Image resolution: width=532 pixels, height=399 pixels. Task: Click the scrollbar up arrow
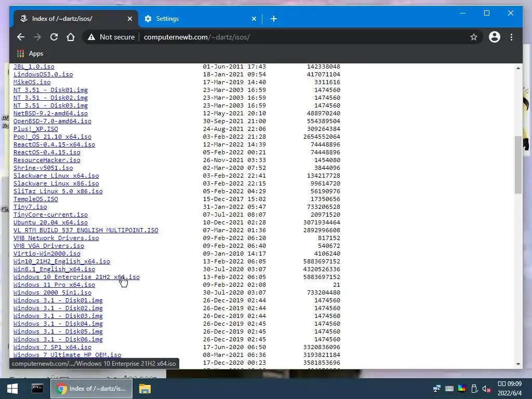(518, 68)
